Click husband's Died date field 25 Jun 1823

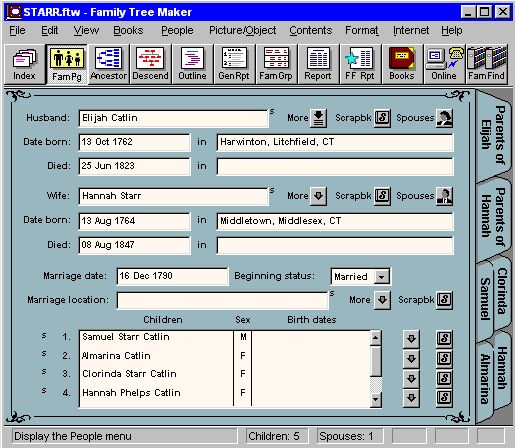pyautogui.click(x=134, y=166)
